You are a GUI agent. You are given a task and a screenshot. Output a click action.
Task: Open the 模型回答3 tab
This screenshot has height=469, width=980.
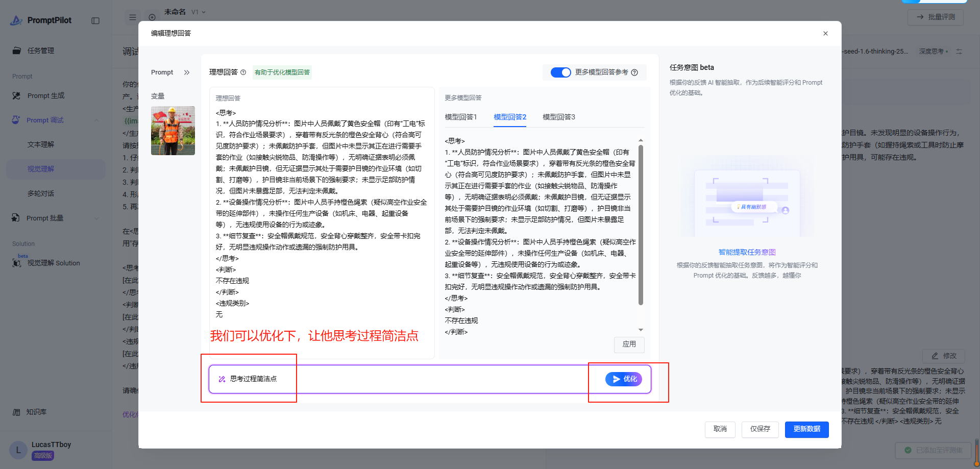coord(559,117)
